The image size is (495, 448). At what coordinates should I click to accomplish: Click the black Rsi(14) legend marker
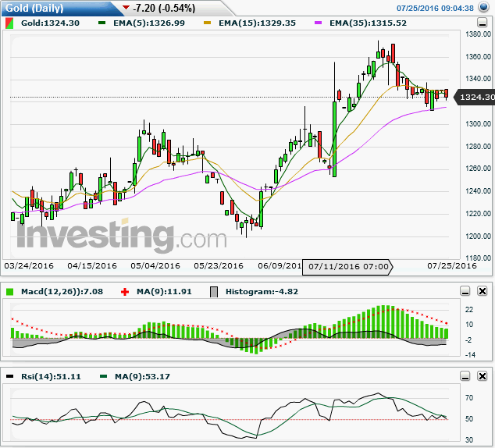10,376
